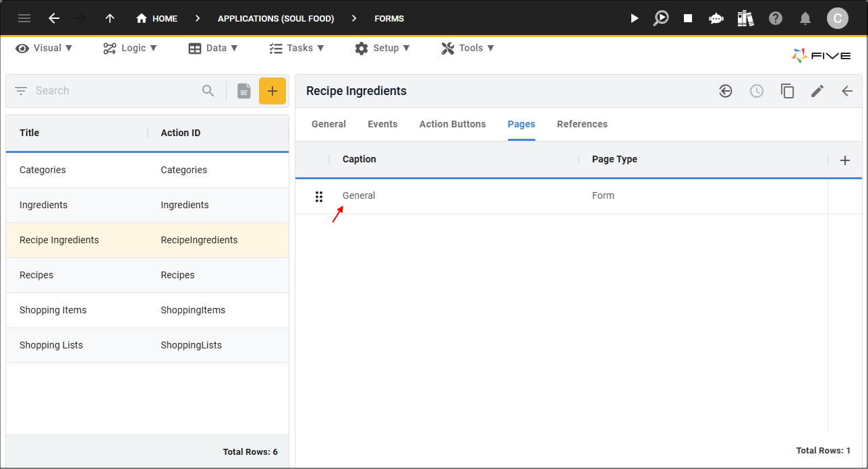Image resolution: width=868 pixels, height=469 pixels.
Task: Edit Recipe Ingredients with the pencil icon
Action: point(817,91)
